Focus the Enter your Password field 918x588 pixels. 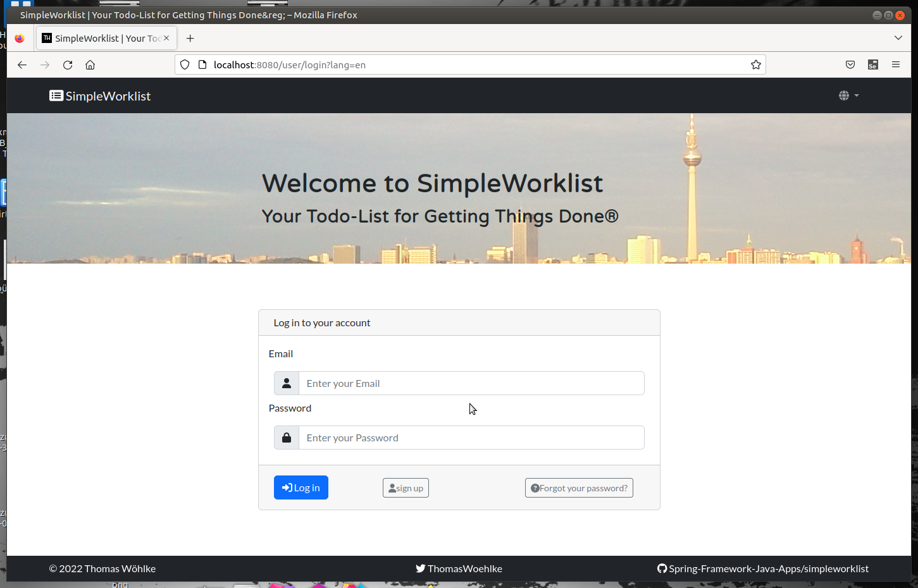click(471, 438)
